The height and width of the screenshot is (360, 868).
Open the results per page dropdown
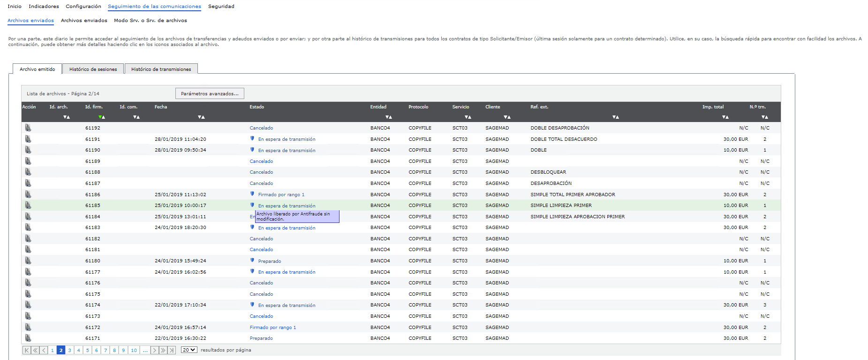pos(189,350)
